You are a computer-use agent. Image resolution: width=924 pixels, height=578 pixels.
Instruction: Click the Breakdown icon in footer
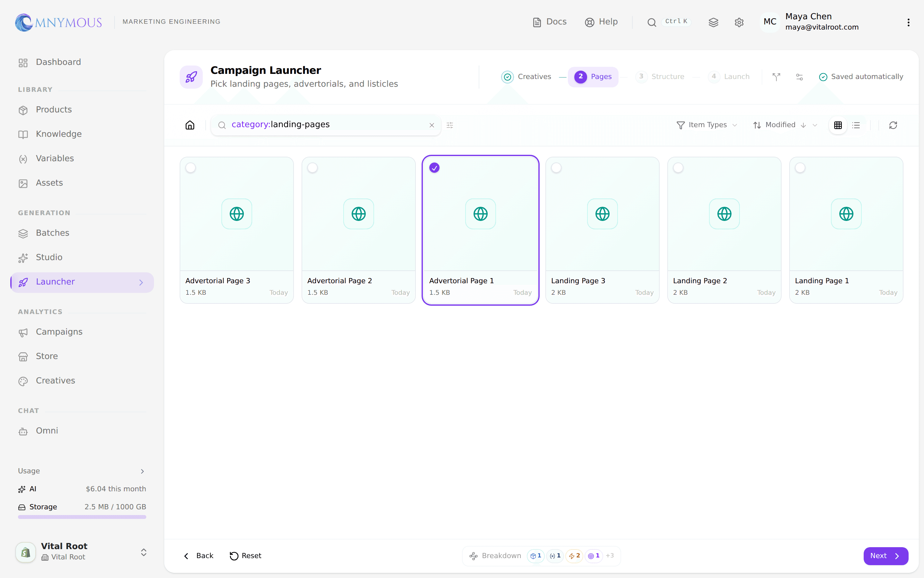(474, 556)
